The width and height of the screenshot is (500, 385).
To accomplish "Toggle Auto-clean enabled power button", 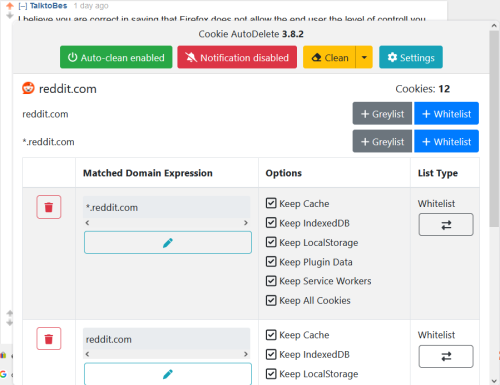I will 116,57.
